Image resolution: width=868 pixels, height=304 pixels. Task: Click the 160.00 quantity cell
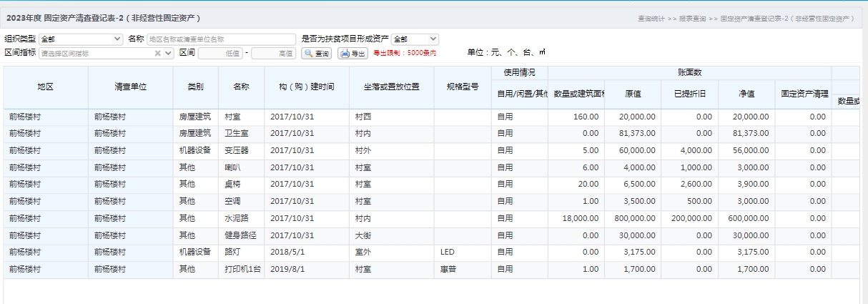coord(576,117)
